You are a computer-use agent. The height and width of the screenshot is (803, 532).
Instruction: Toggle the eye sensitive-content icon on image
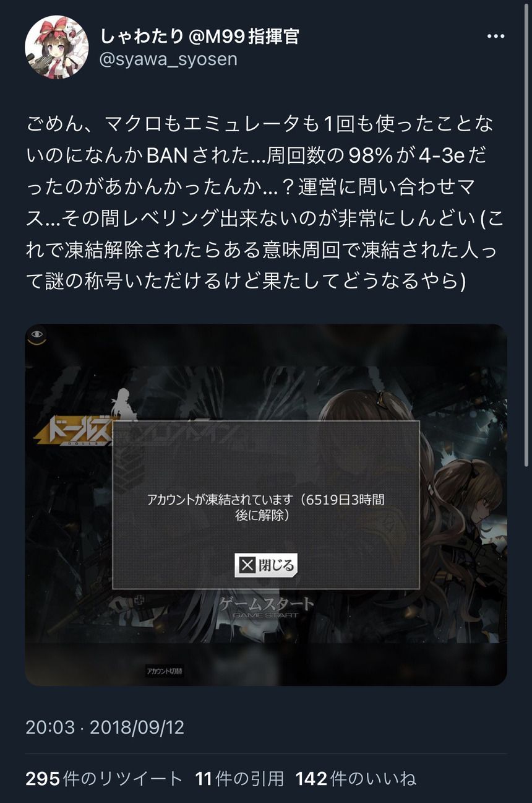pos(38,336)
